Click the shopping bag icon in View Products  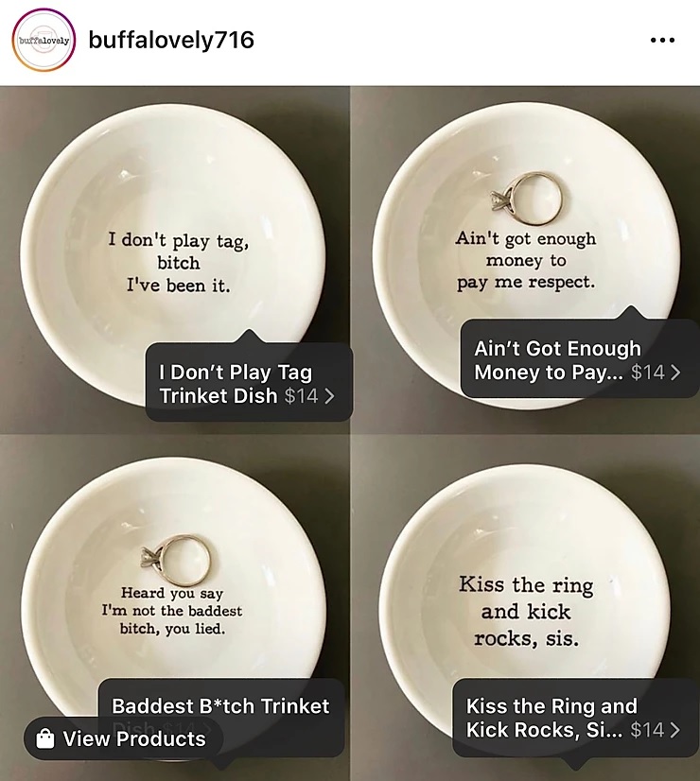pos(45,738)
